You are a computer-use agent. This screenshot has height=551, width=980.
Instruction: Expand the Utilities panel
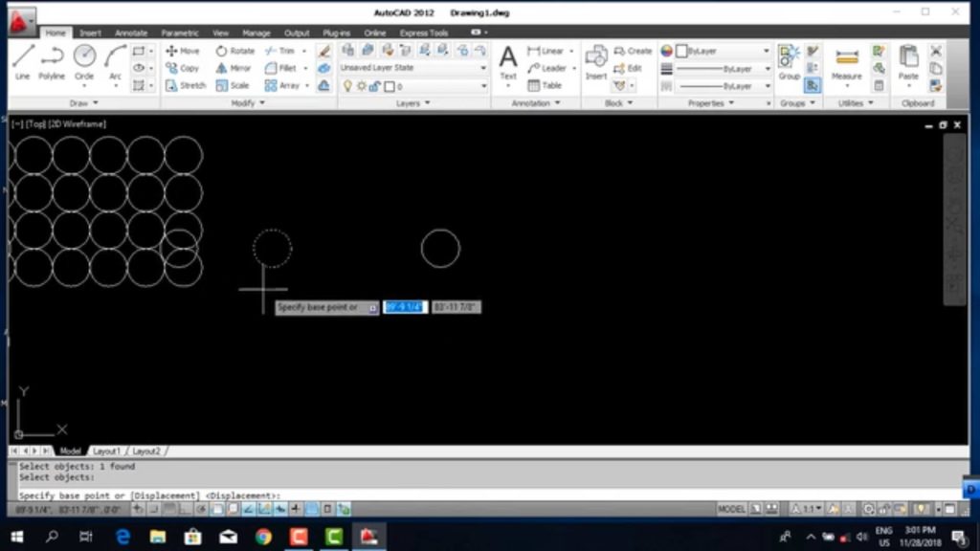pyautogui.click(x=856, y=103)
